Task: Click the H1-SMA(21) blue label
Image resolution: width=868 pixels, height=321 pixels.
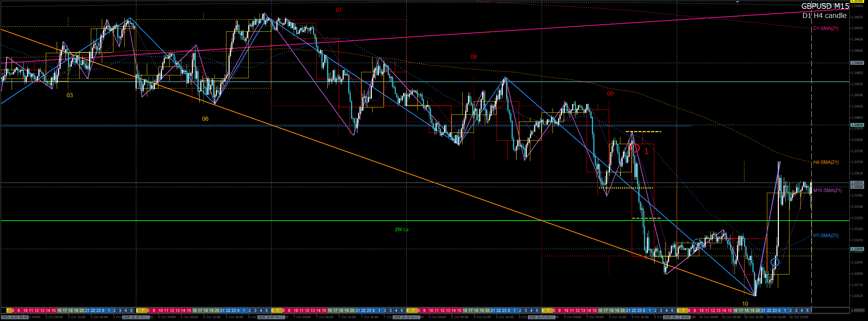Action: point(826,236)
